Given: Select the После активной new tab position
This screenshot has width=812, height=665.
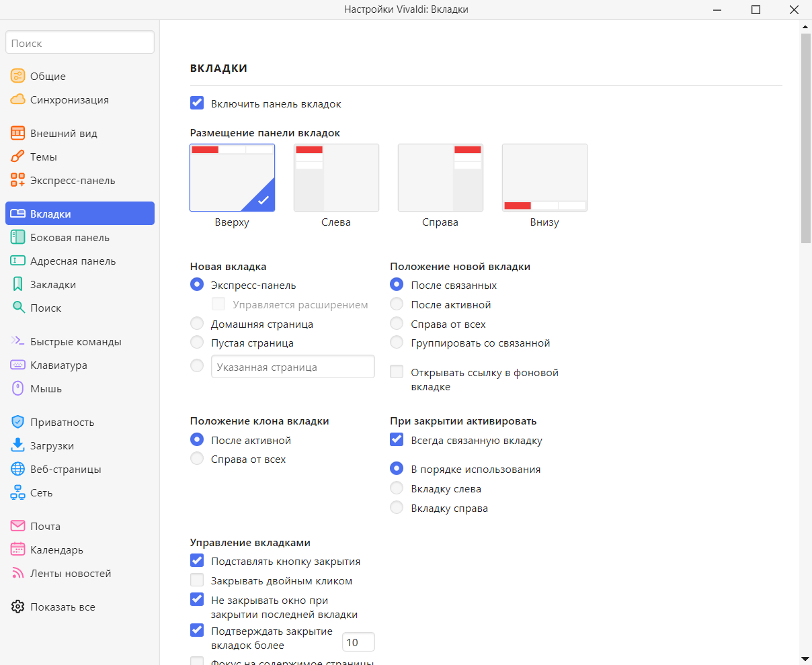Looking at the screenshot, I should tap(397, 304).
